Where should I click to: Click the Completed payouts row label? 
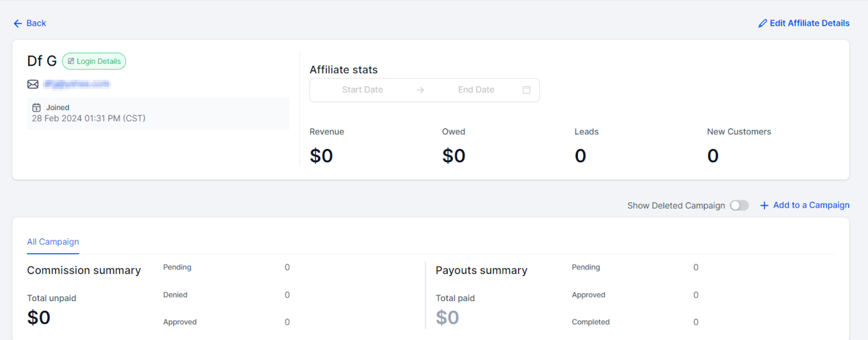(x=591, y=322)
